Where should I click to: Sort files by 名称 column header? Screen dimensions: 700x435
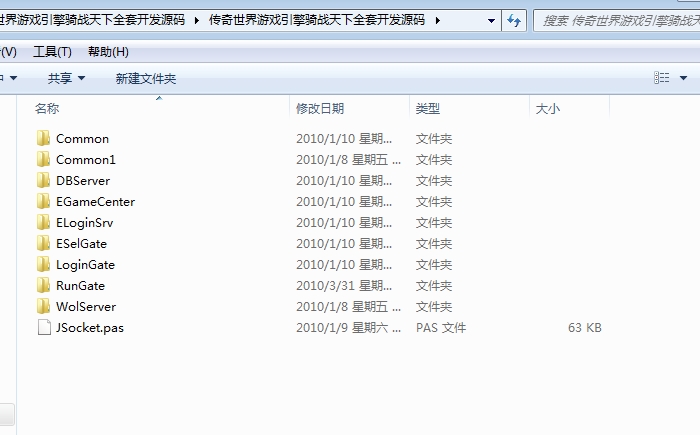tap(47, 109)
